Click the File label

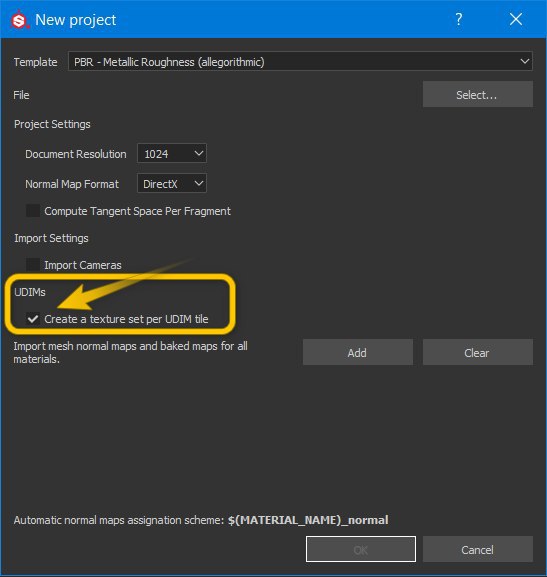coord(21,95)
